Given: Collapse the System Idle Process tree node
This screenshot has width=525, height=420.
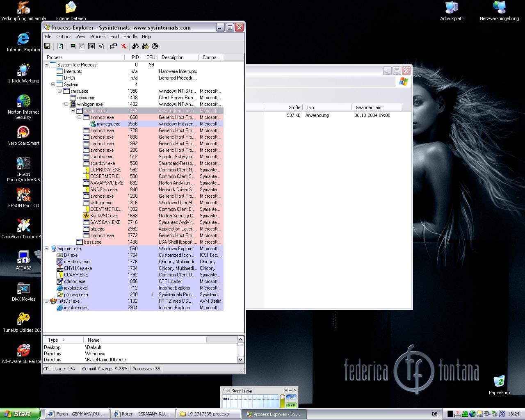Looking at the screenshot, I should pos(46,65).
